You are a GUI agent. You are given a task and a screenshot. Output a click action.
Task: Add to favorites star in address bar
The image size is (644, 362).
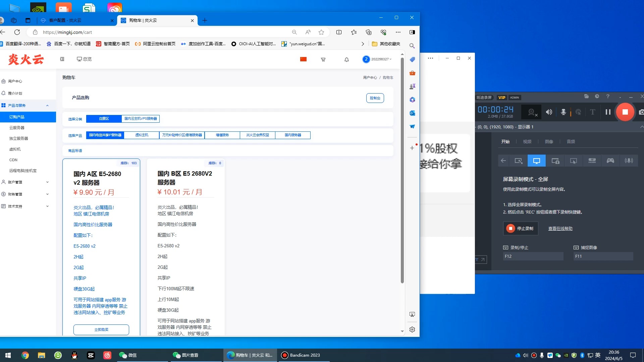point(321,32)
